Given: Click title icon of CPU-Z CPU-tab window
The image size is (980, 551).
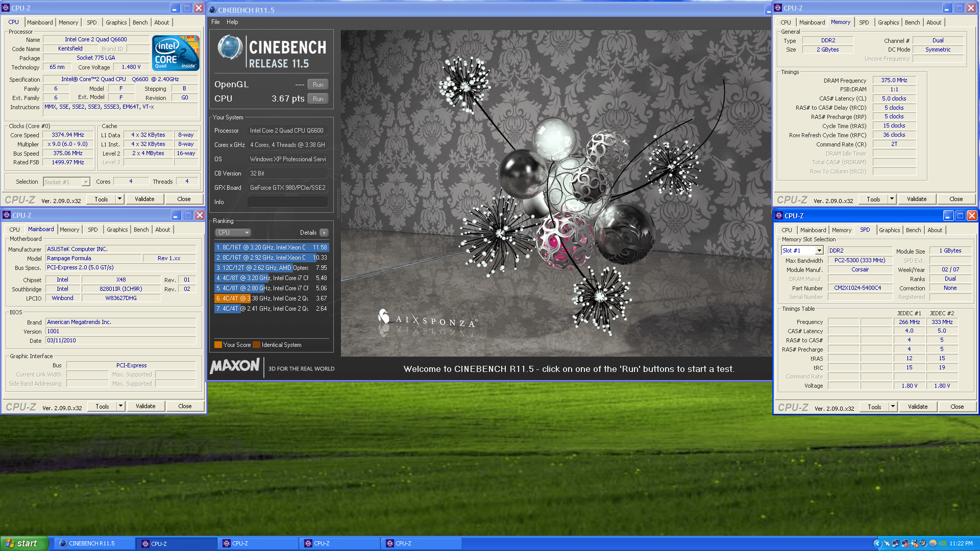Looking at the screenshot, I should click(x=6, y=8).
